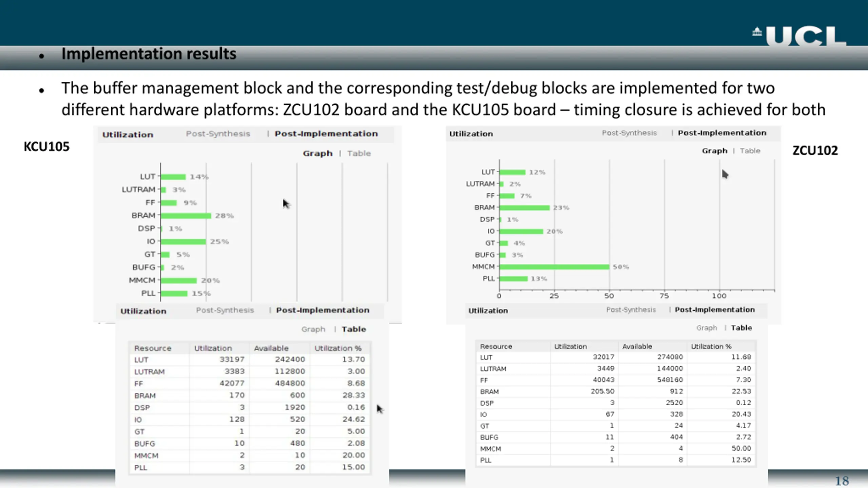Select LUT available value 242400
Viewport: 868px width, 488px height.
[290, 360]
